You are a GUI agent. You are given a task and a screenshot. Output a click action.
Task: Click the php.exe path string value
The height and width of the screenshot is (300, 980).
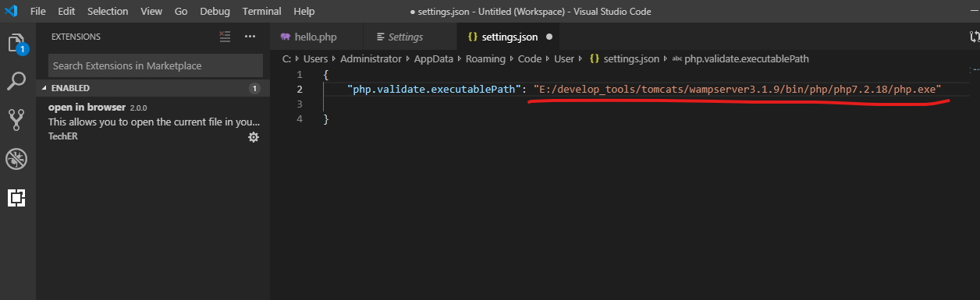click(737, 89)
